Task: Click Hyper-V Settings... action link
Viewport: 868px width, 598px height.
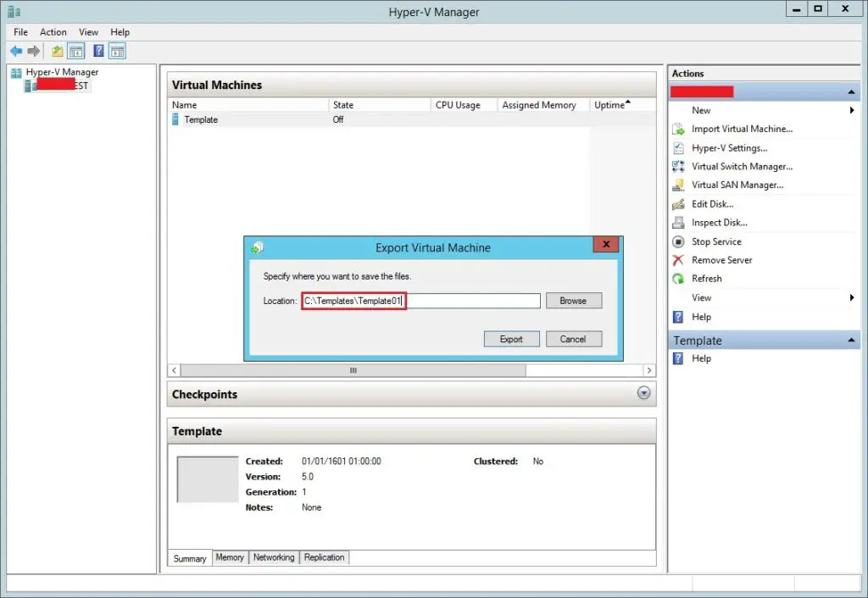Action: pos(729,147)
